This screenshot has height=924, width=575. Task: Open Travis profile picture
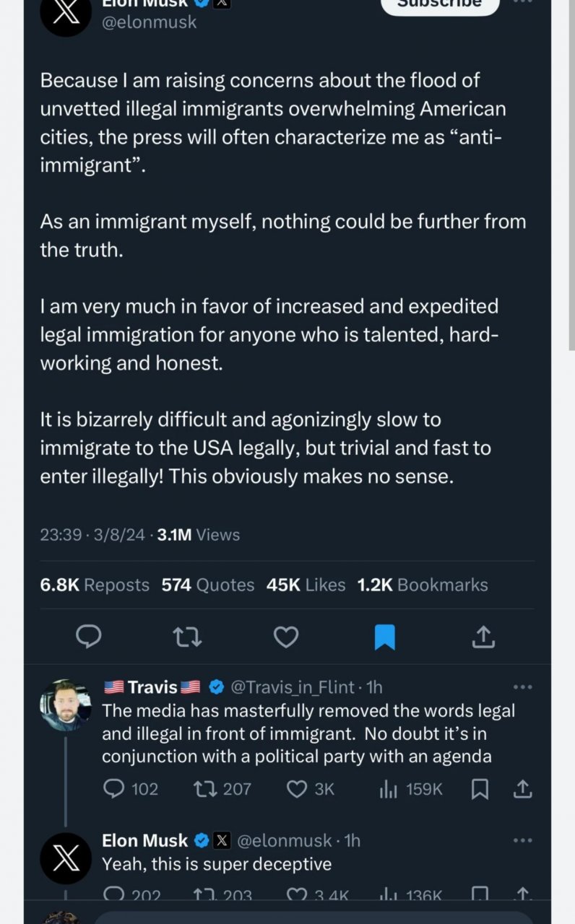[x=66, y=705]
